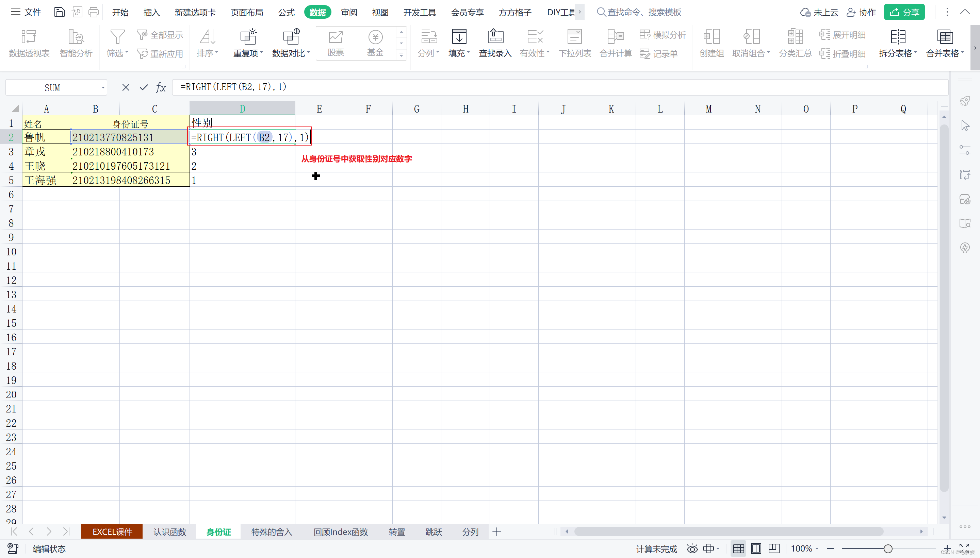The height and width of the screenshot is (558, 980).
Task: Click the 重新应用 reapply filter button
Action: coord(160,54)
